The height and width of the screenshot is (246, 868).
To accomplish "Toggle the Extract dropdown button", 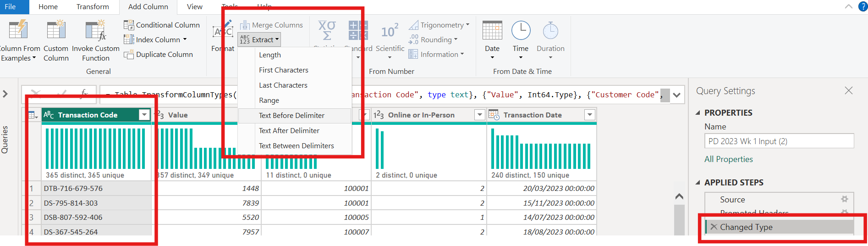I will [259, 39].
